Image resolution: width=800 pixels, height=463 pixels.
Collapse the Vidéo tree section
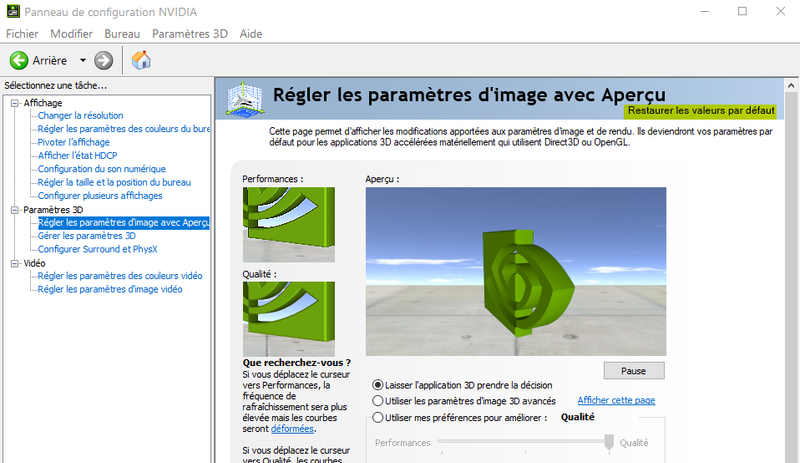click(15, 263)
